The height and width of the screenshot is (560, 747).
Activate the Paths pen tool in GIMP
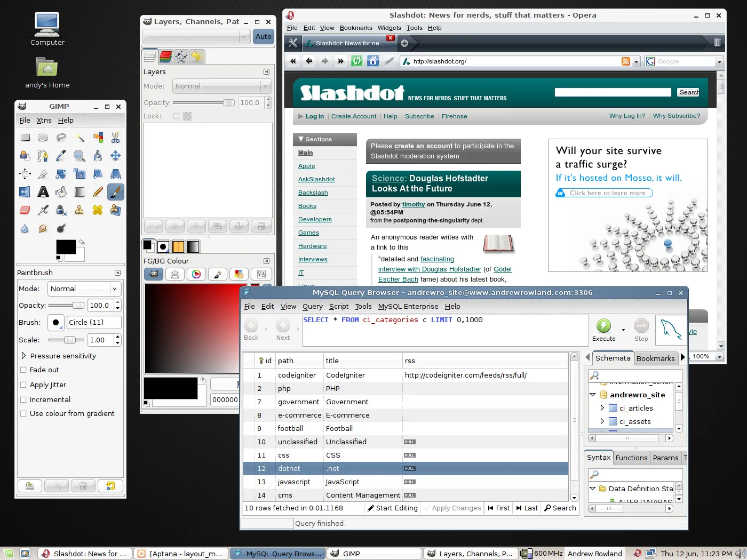coord(43,156)
